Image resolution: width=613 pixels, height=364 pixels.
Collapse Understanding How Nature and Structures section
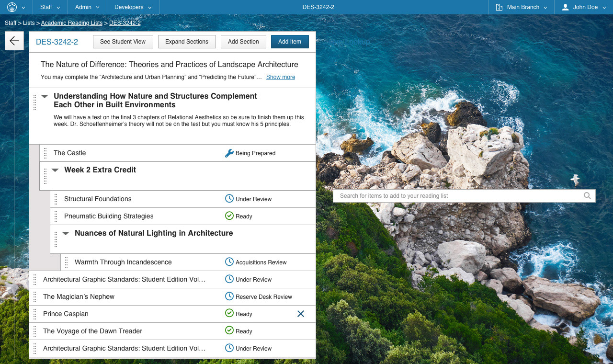click(x=45, y=96)
